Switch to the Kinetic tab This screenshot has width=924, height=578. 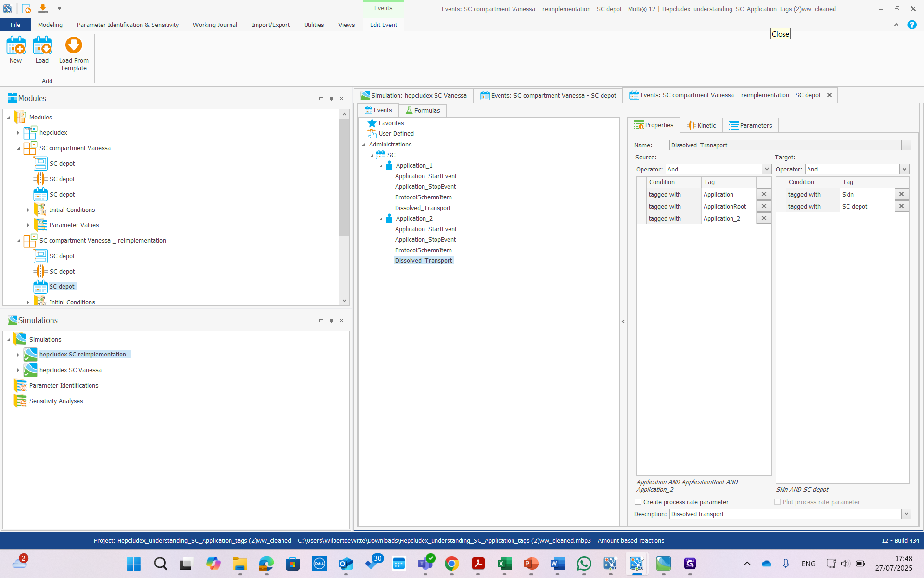pyautogui.click(x=701, y=125)
